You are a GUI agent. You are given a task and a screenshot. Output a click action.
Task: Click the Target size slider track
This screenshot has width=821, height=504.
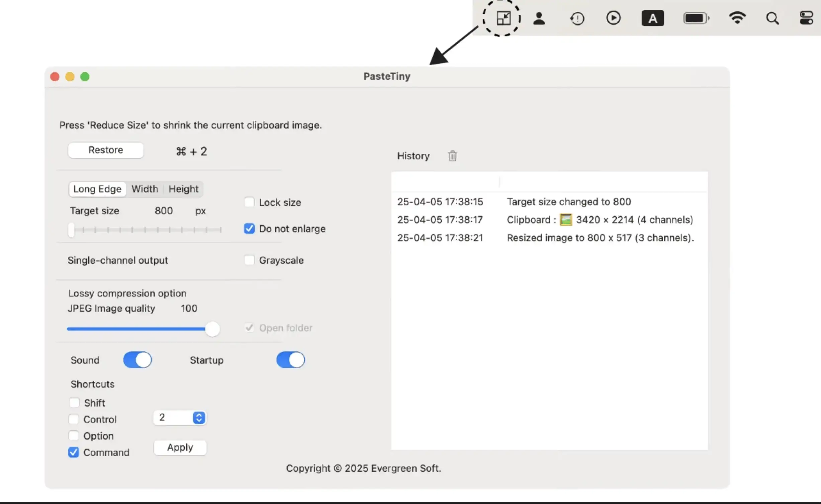tap(145, 230)
